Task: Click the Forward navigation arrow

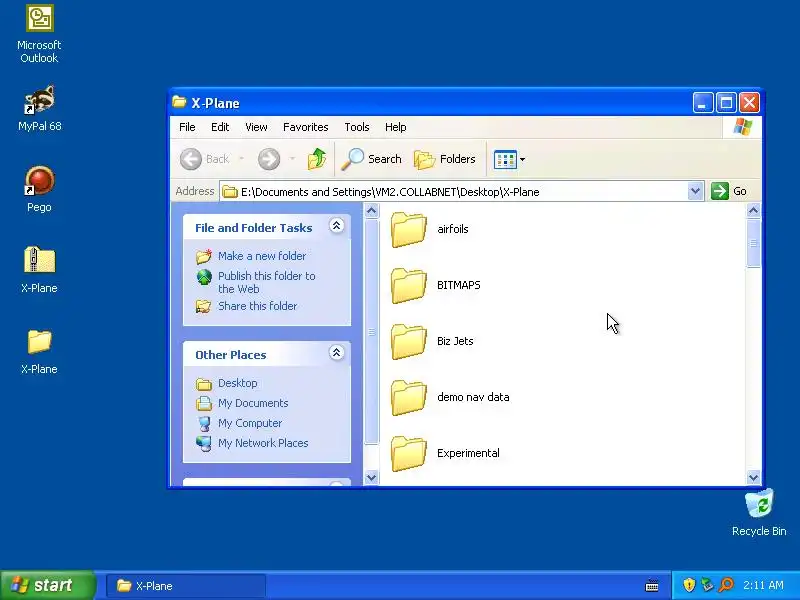Action: 269,159
